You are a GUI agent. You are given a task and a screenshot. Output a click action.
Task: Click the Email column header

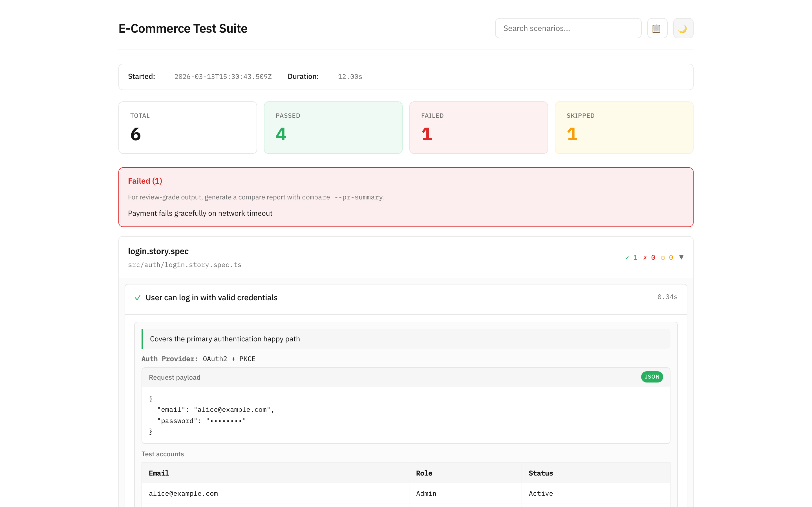point(159,473)
